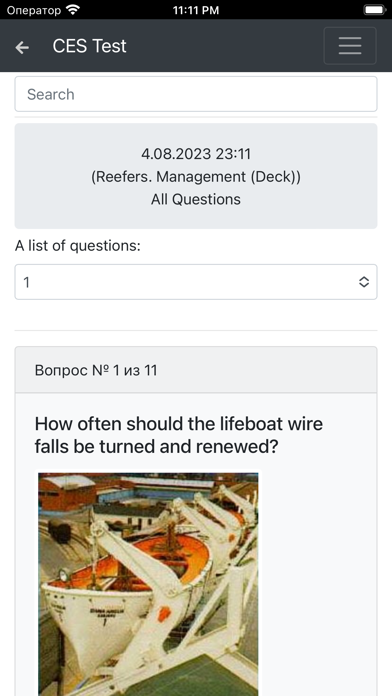The image size is (392, 696).
Task: Tap the 11:11 PM clock
Action: pyautogui.click(x=196, y=10)
